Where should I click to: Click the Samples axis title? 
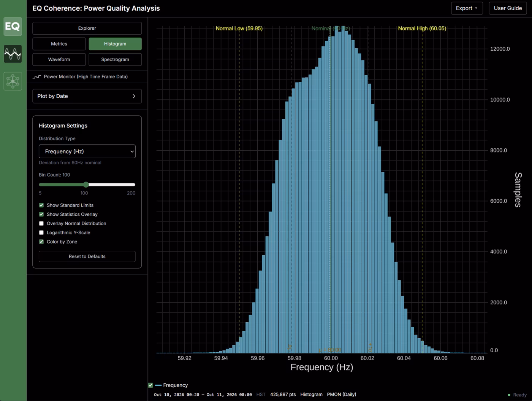coord(518,189)
